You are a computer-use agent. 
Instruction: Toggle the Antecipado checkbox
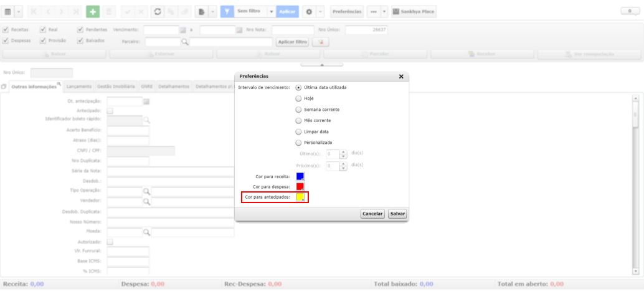[110, 110]
